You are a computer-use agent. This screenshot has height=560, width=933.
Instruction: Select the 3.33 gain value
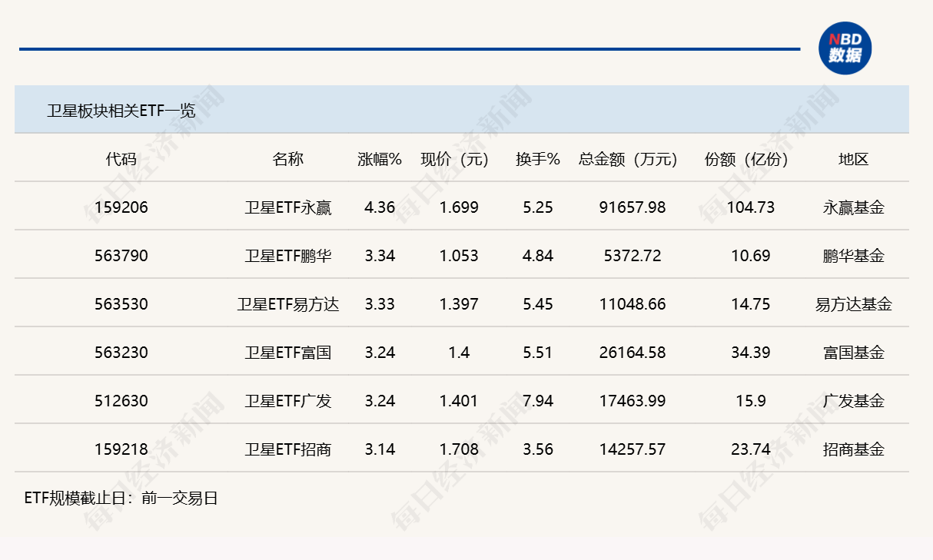(380, 304)
